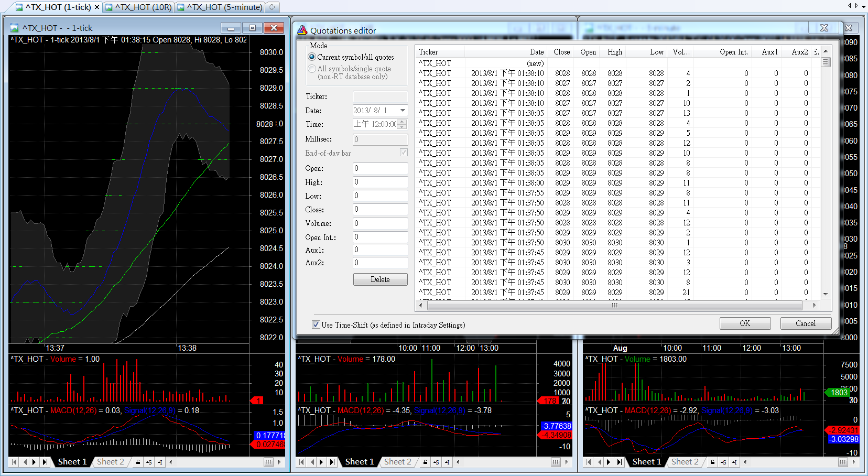Screen dimensions: 868x476
Task: Go to last sheet in middle 10R chart window
Action: 332,462
